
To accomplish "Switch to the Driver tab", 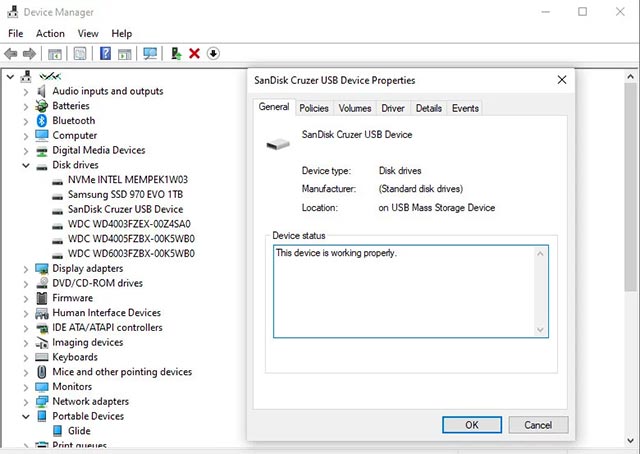I will [393, 108].
